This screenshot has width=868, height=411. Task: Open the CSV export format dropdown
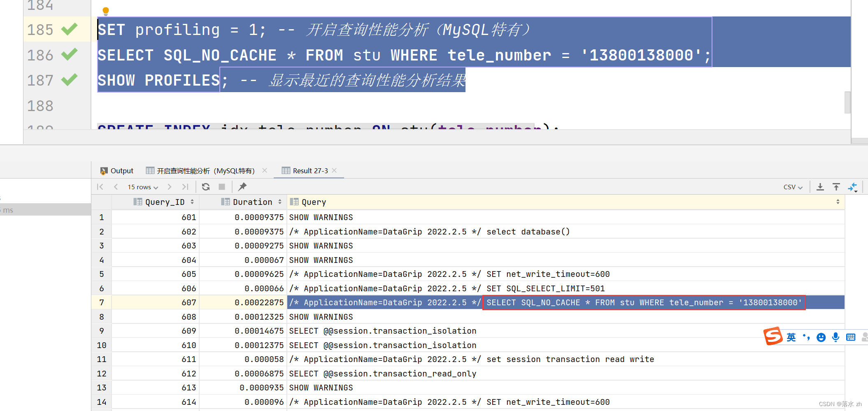coord(793,187)
